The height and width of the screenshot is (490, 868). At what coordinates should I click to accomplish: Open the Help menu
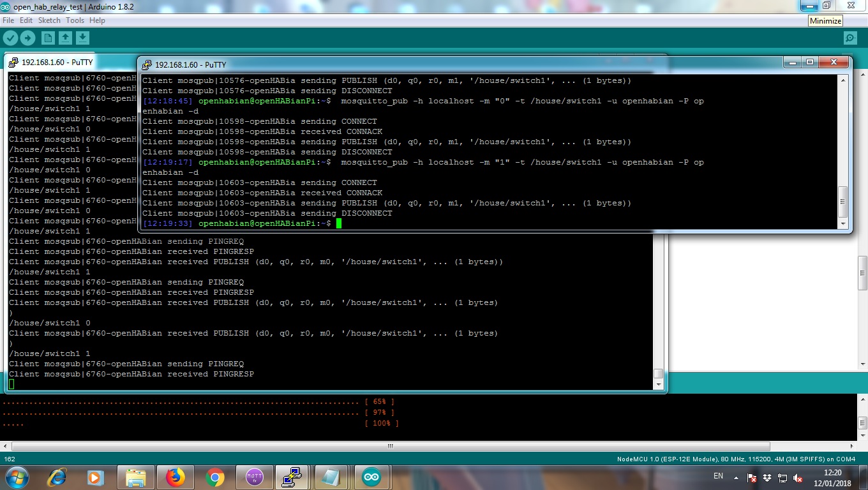coord(97,20)
